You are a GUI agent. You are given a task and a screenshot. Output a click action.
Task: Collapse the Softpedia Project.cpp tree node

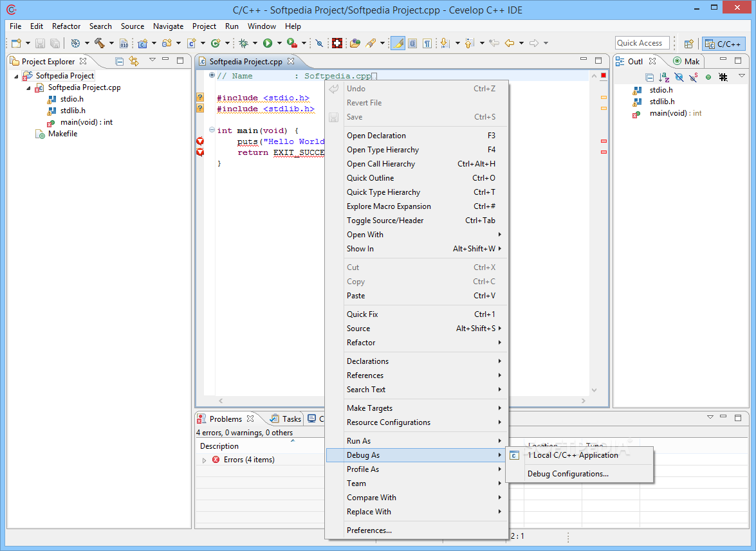(28, 87)
